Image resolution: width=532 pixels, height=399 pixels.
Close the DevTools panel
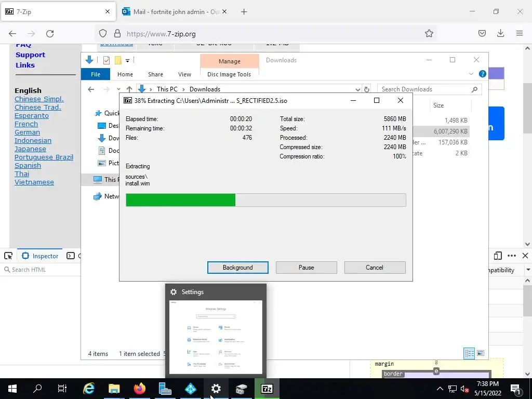click(x=525, y=256)
